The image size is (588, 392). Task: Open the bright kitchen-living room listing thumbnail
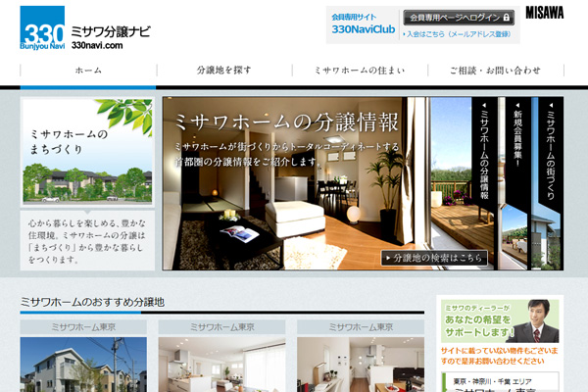point(221,365)
